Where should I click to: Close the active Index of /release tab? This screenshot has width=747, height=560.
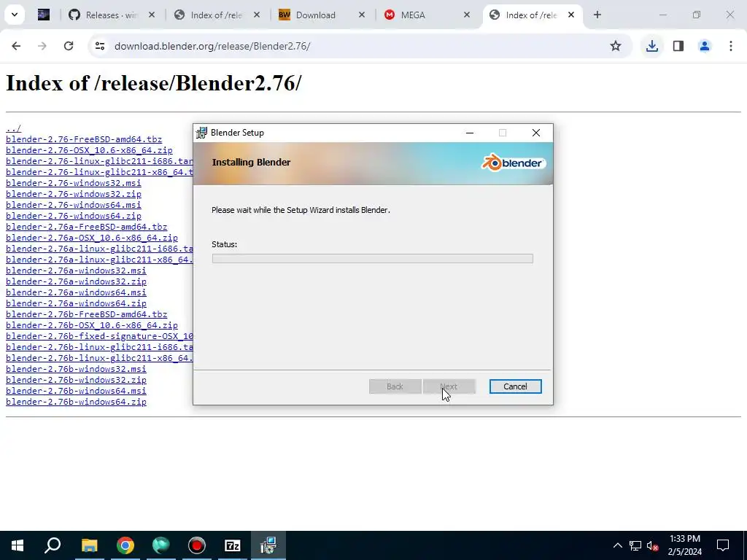(570, 15)
